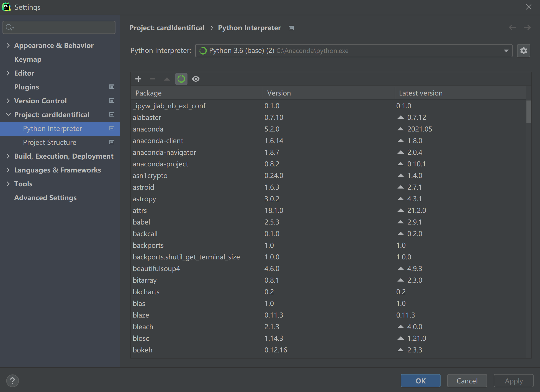Screen dimensions: 540x392
Task: Click the settings search field
Action: pyautogui.click(x=59, y=27)
